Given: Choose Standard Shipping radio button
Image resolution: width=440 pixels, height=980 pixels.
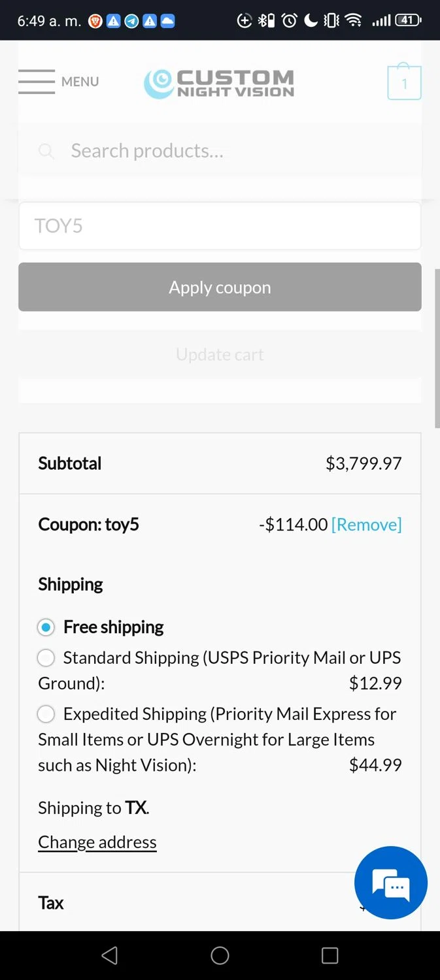Looking at the screenshot, I should pyautogui.click(x=46, y=658).
